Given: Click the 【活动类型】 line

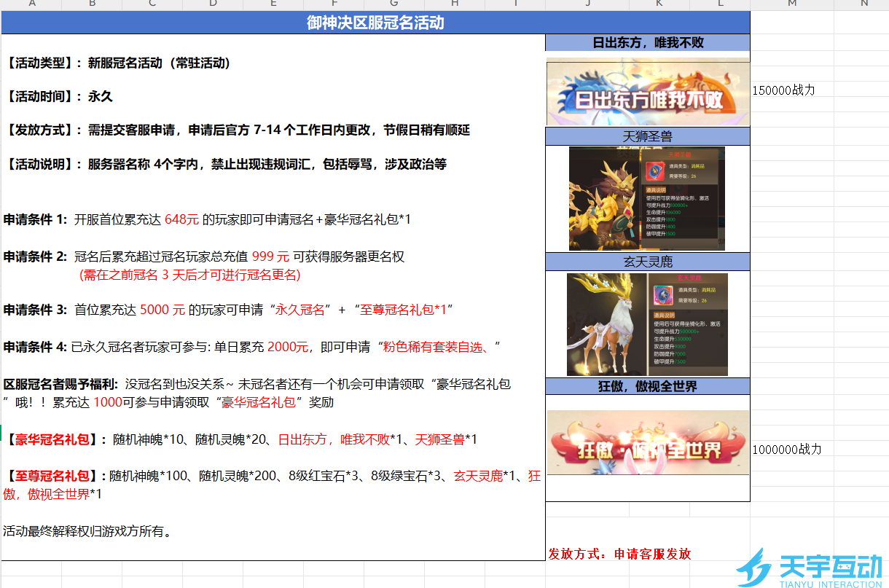Looking at the screenshot, I should pos(117,63).
